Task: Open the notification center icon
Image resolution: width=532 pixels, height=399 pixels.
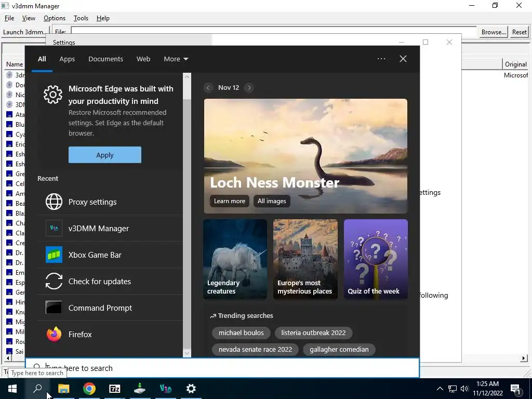Action: pyautogui.click(x=516, y=389)
